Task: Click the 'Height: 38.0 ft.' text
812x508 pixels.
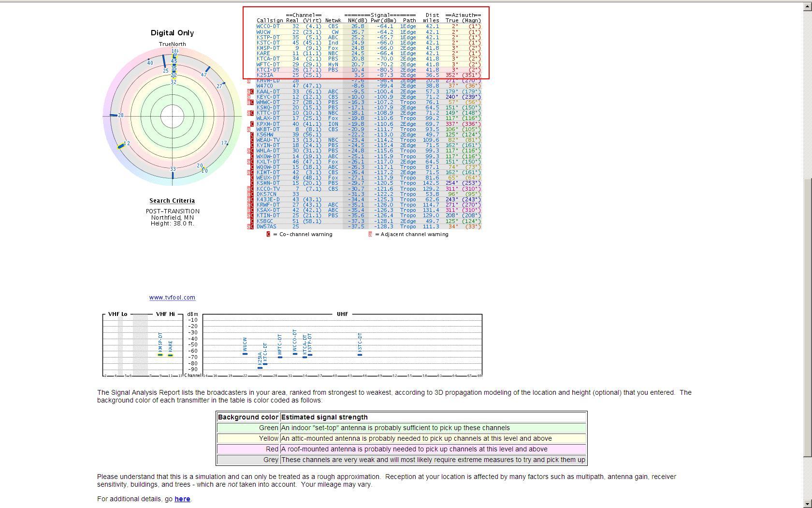Action: tap(173, 224)
